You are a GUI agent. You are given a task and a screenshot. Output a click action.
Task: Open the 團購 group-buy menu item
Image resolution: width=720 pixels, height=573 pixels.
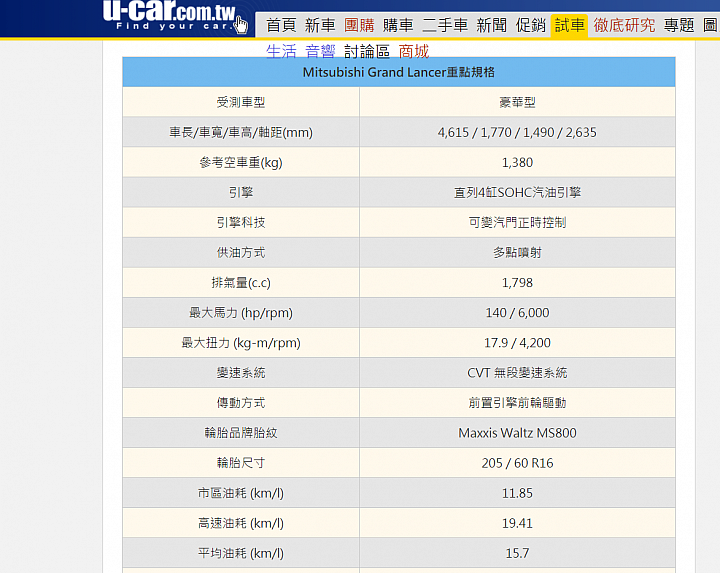[x=359, y=25]
